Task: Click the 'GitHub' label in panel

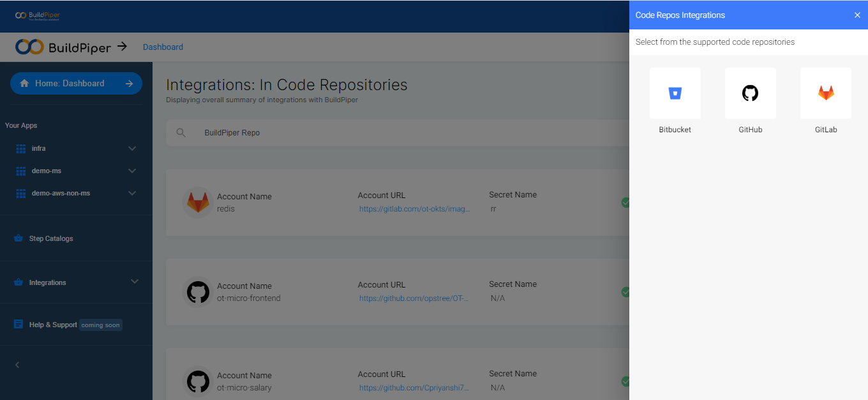Action: 751,130
